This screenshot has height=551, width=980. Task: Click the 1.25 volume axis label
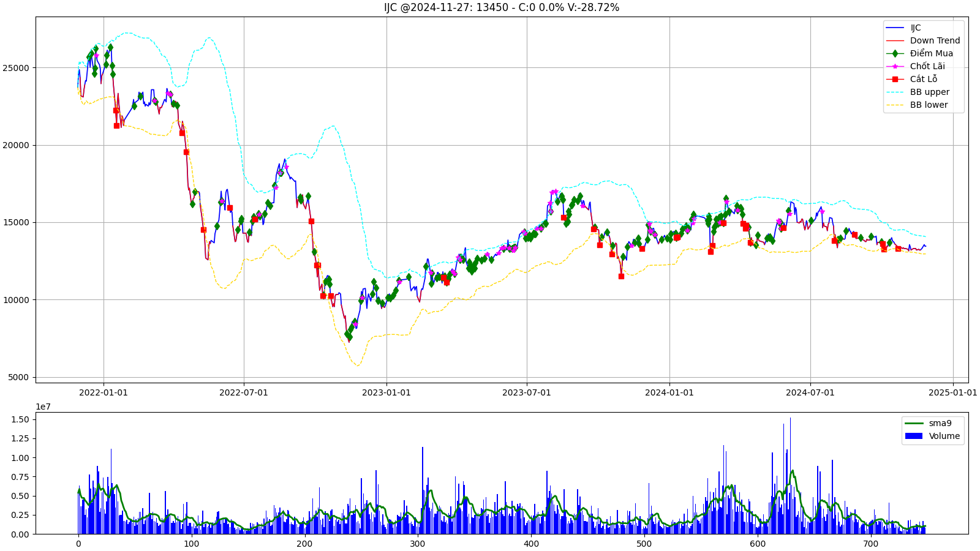tap(20, 438)
